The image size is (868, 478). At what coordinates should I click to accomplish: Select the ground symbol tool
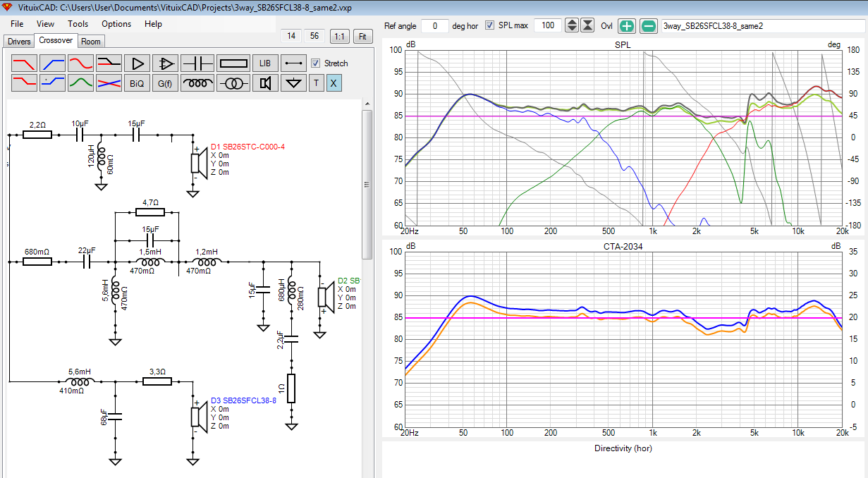(x=293, y=82)
